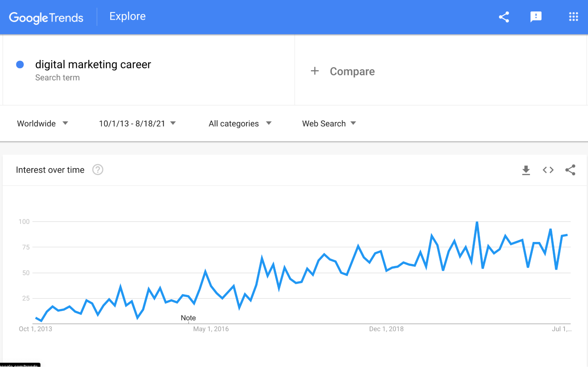Open the Google apps grid

point(573,17)
